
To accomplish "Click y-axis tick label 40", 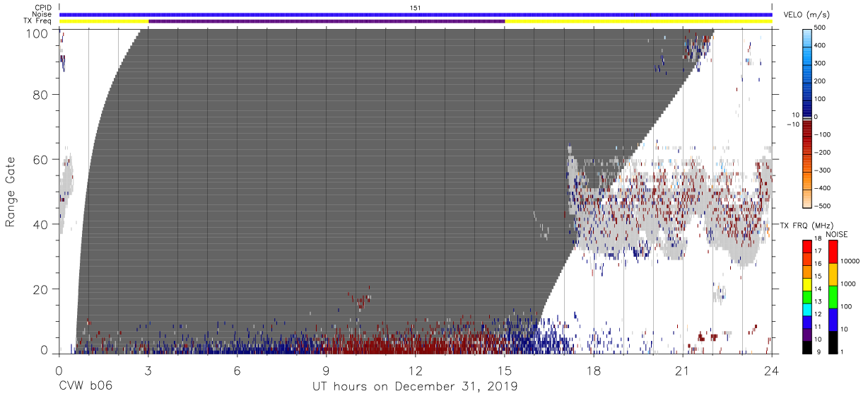I will 40,224.
